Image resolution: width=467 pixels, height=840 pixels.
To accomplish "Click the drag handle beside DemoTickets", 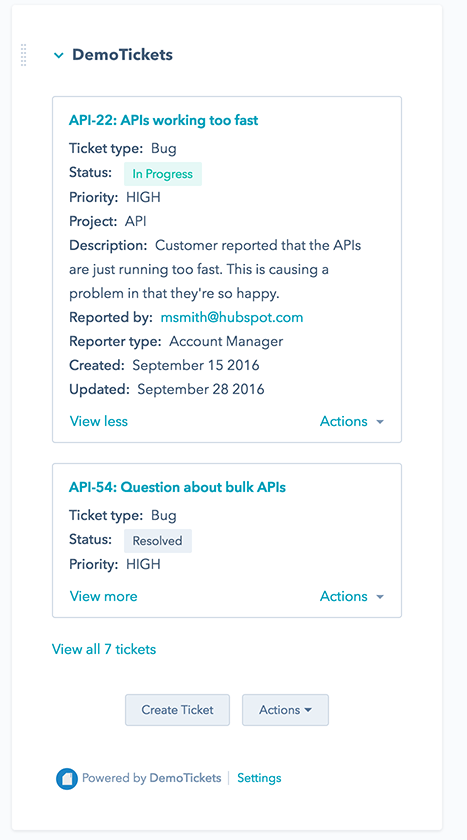I will point(24,55).
